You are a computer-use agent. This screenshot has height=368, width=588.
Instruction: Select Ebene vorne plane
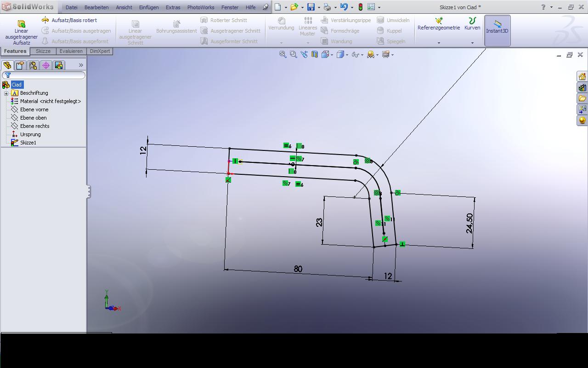[34, 109]
